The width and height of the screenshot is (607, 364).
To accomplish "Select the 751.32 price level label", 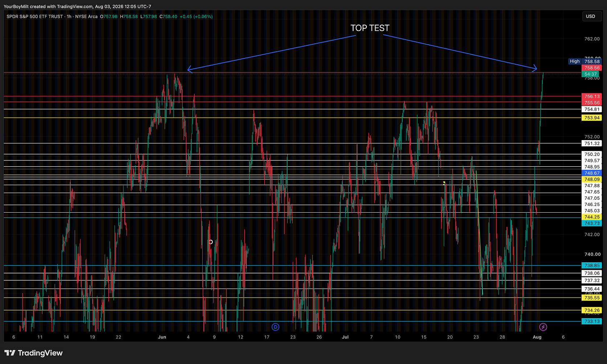I will [x=592, y=143].
